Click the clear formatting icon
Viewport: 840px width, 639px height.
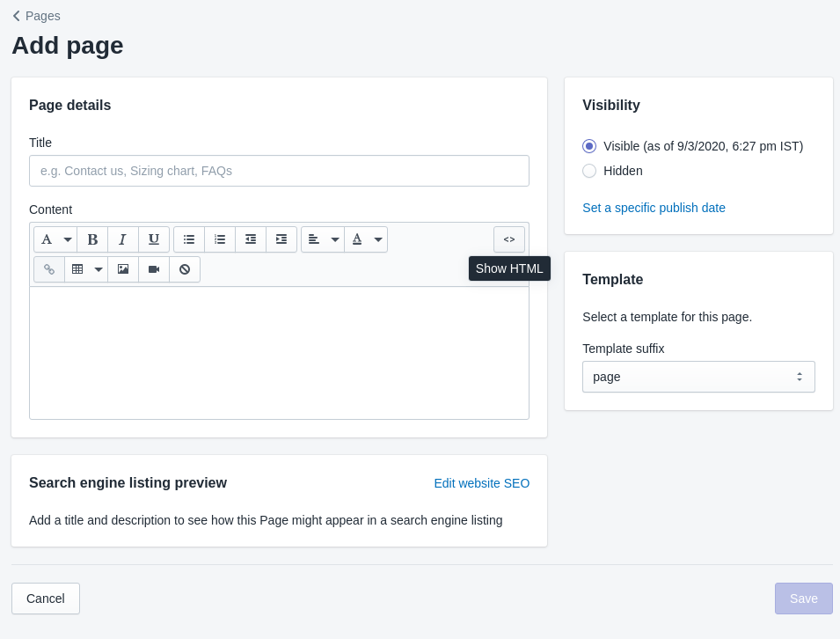pyautogui.click(x=184, y=268)
